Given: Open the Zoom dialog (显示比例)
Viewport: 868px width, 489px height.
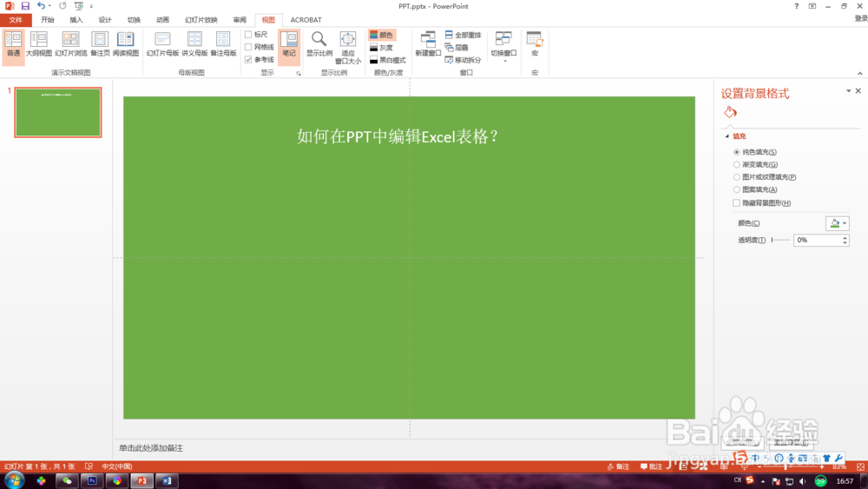Looking at the screenshot, I should pos(319,44).
